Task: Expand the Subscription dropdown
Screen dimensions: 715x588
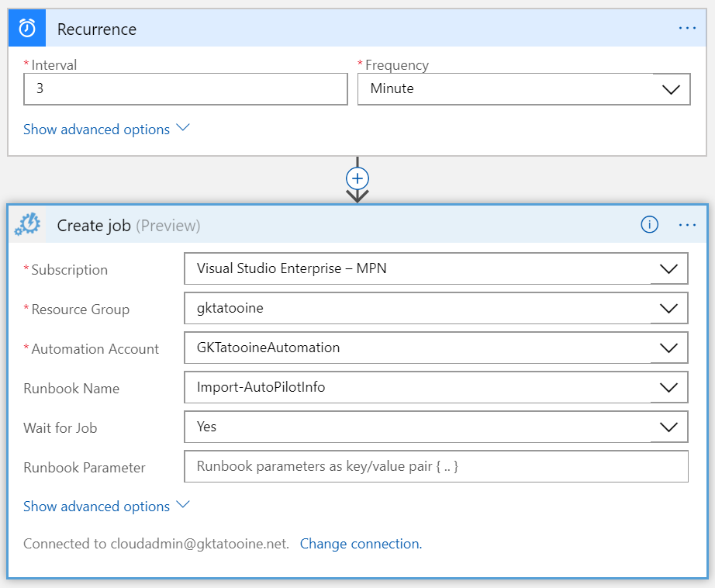Action: (436, 269)
